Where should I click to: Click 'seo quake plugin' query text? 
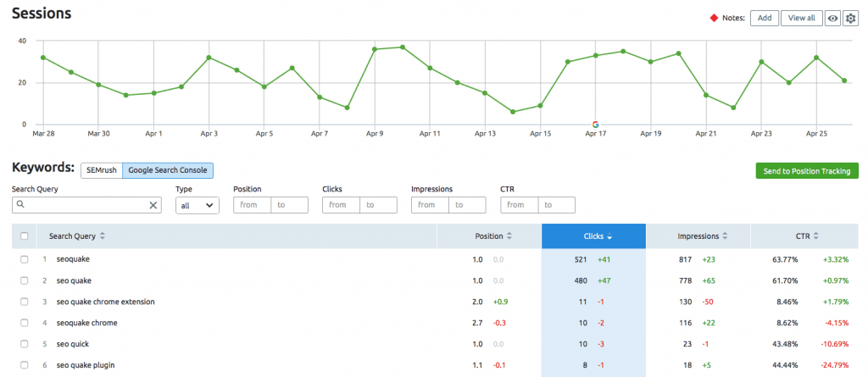(86, 365)
